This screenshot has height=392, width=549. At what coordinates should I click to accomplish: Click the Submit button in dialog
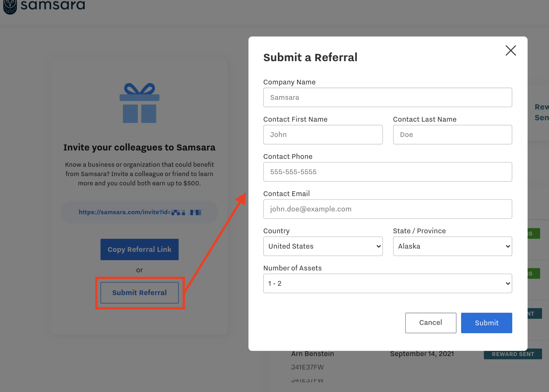point(486,323)
